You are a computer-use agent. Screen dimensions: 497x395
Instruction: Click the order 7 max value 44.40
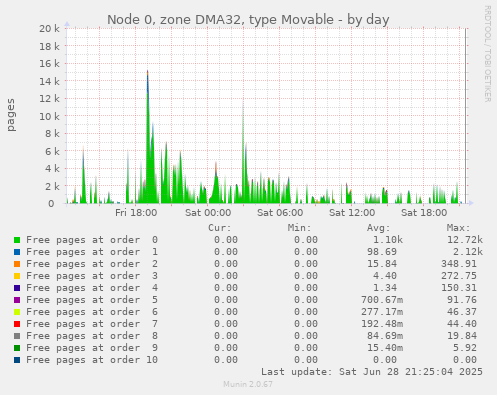462,324
